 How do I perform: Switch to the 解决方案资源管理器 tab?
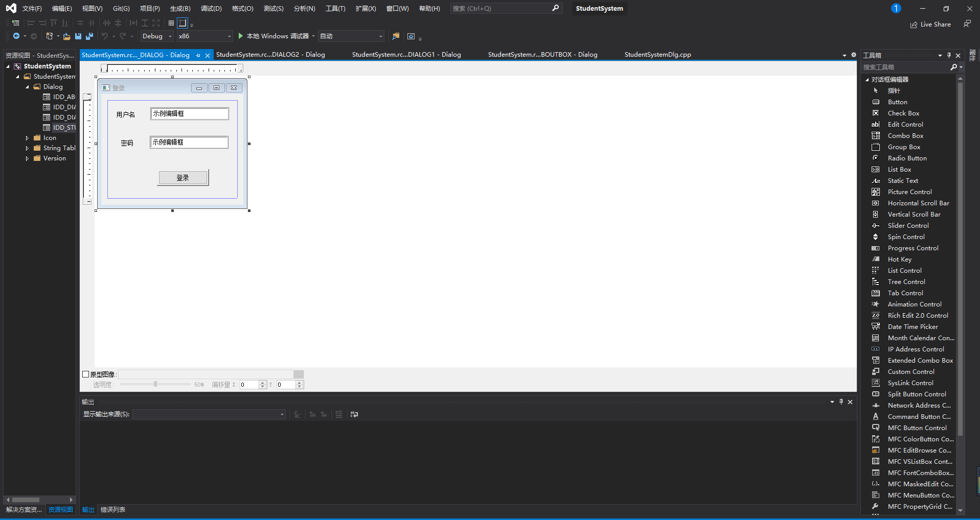[24, 510]
